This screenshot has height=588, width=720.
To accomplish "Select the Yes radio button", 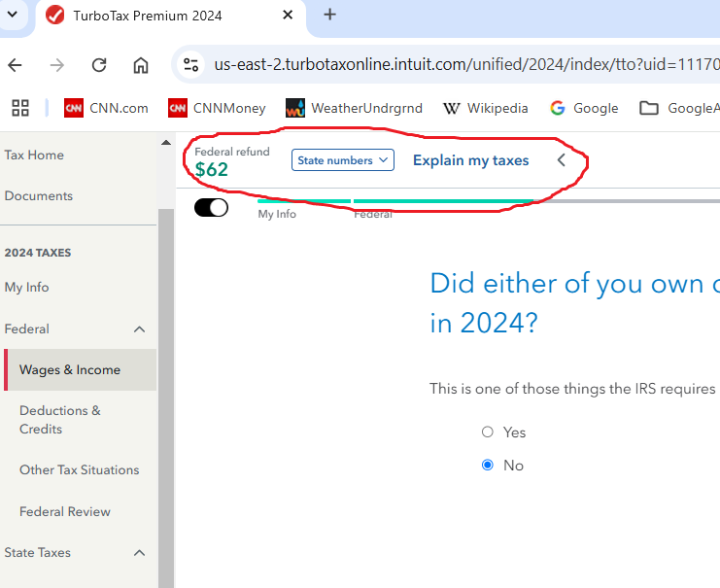I will 488,432.
